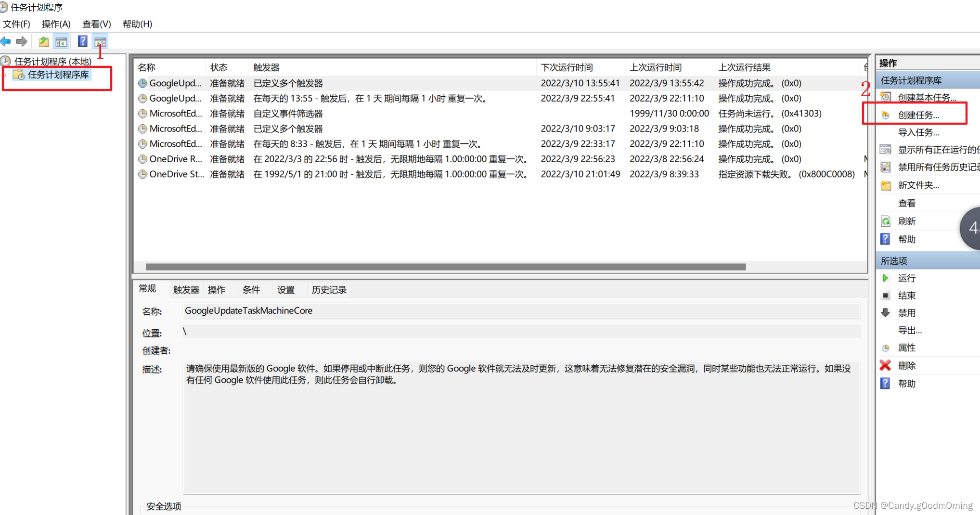Switch to the 条件 tab

[251, 290]
